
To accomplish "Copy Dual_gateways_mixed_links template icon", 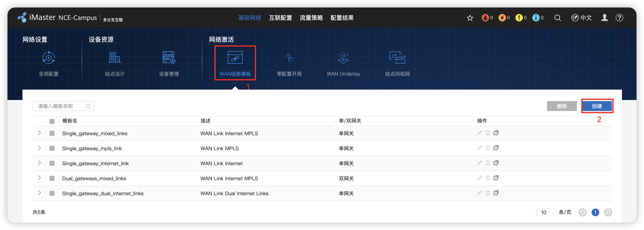I will [x=496, y=178].
